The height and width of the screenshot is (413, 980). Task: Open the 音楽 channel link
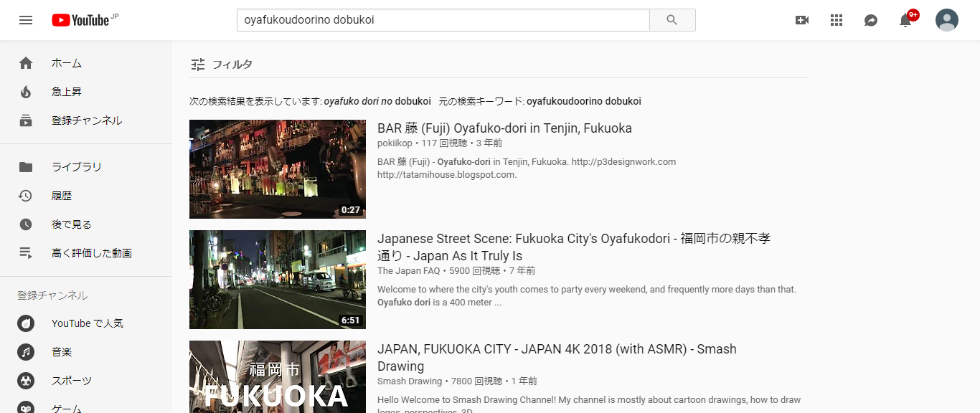coord(62,352)
